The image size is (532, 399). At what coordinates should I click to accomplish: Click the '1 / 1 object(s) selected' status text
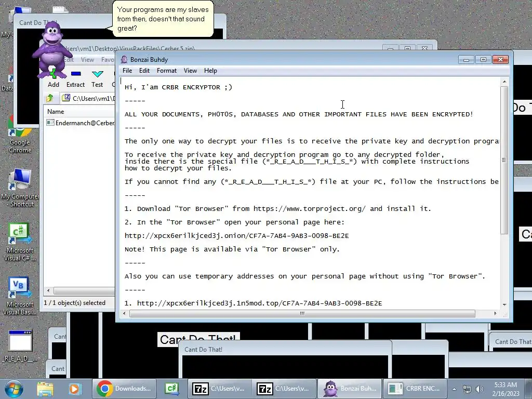(75, 303)
